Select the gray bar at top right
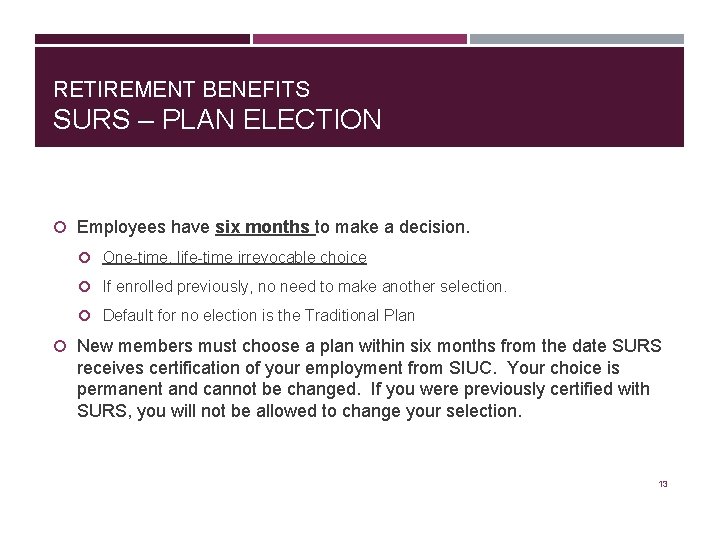720x540 pixels. (577, 40)
